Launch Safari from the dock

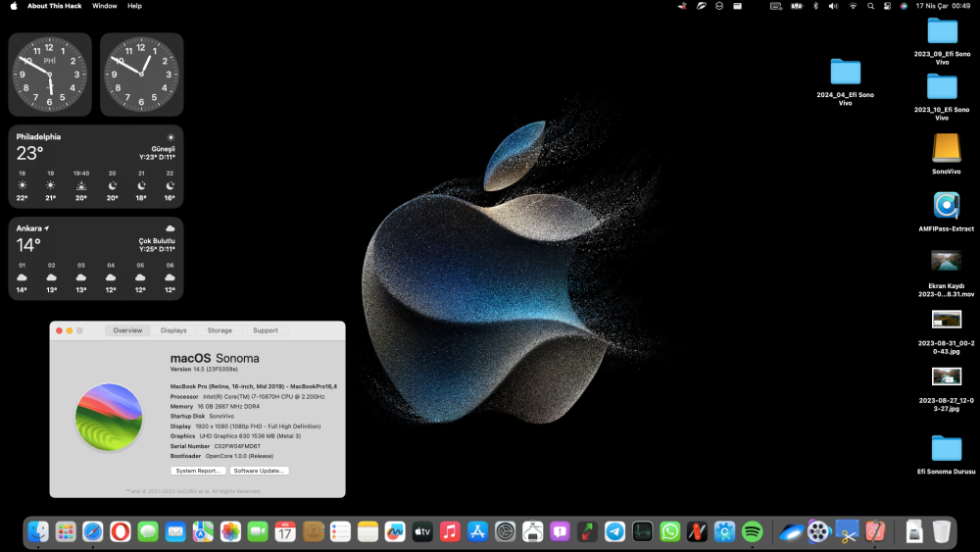(x=93, y=532)
